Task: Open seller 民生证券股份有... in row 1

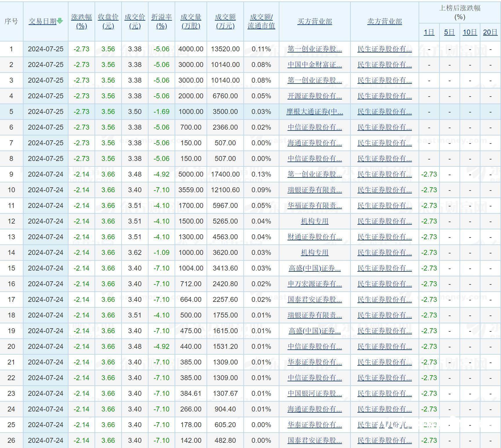Action: 385,49
